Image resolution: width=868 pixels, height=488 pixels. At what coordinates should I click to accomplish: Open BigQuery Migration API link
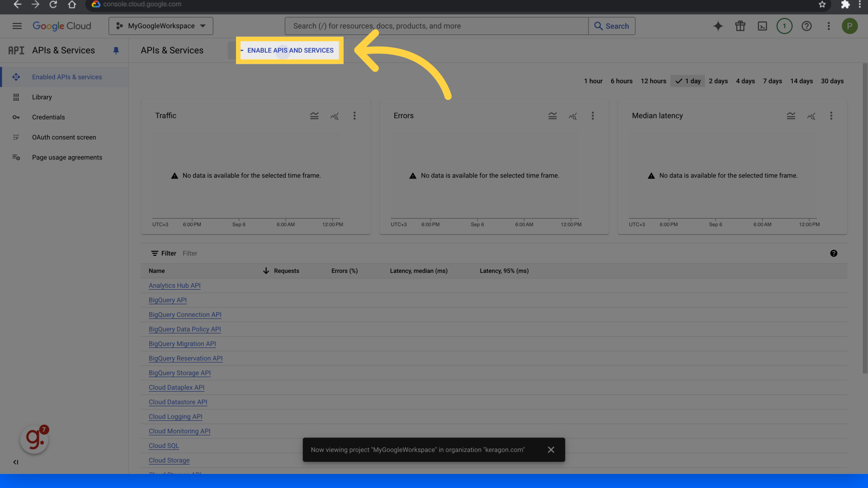(x=182, y=344)
